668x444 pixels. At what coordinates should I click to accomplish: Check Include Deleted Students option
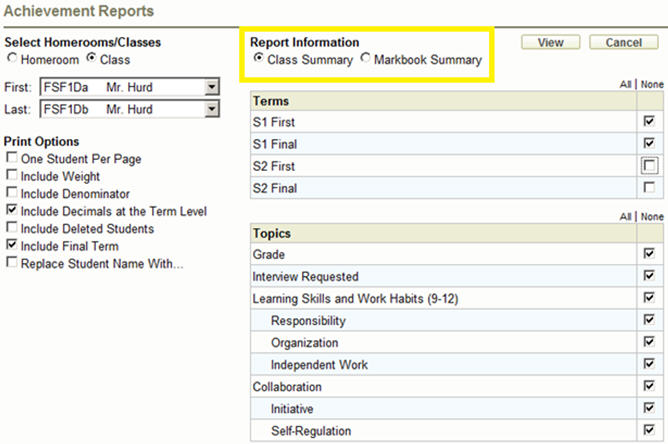[x=11, y=228]
